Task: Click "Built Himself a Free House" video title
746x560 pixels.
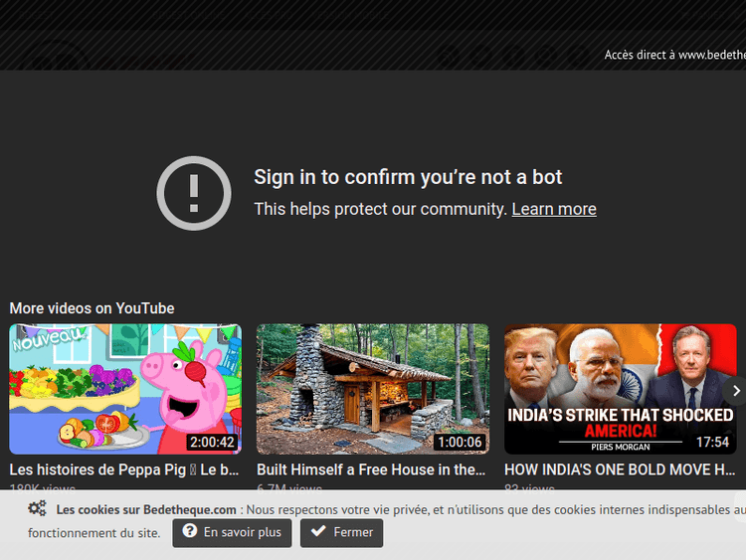Action: [371, 469]
